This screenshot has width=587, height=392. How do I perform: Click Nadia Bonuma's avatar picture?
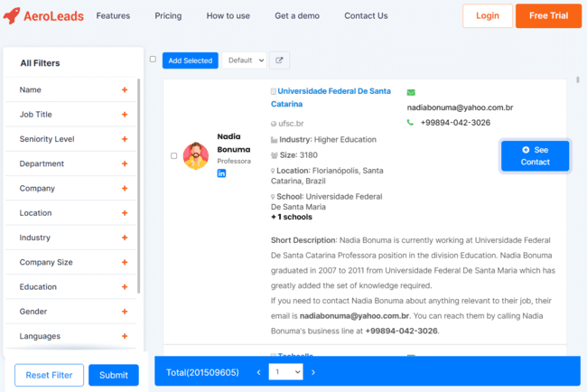pos(196,155)
